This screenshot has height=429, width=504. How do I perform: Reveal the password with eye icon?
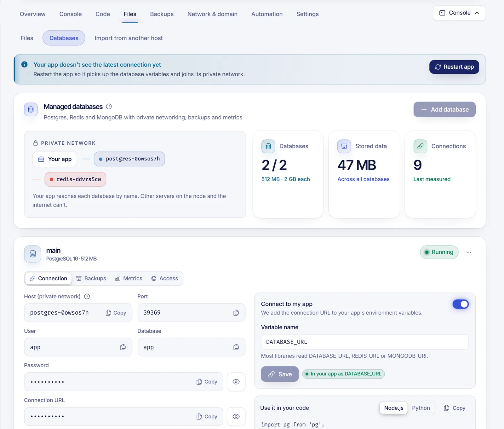(x=236, y=382)
